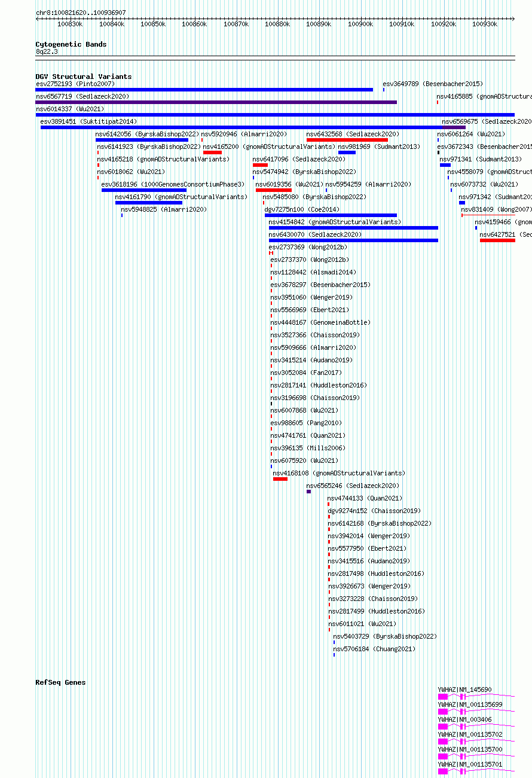The image size is (532, 778).
Task: Select variant nsv4161790 (gnomADStructuralVariants)
Action: 181,197
